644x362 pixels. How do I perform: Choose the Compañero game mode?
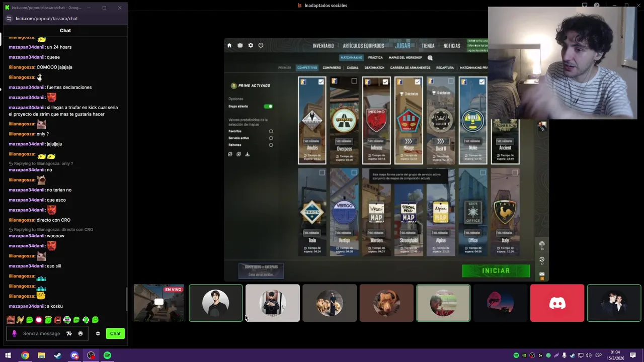[332, 67]
